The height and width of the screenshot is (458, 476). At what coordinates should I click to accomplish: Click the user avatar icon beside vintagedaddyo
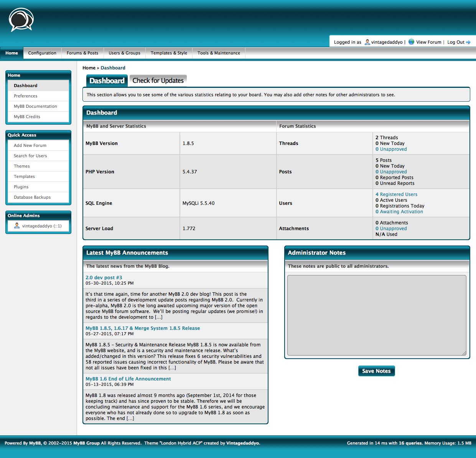tap(367, 42)
